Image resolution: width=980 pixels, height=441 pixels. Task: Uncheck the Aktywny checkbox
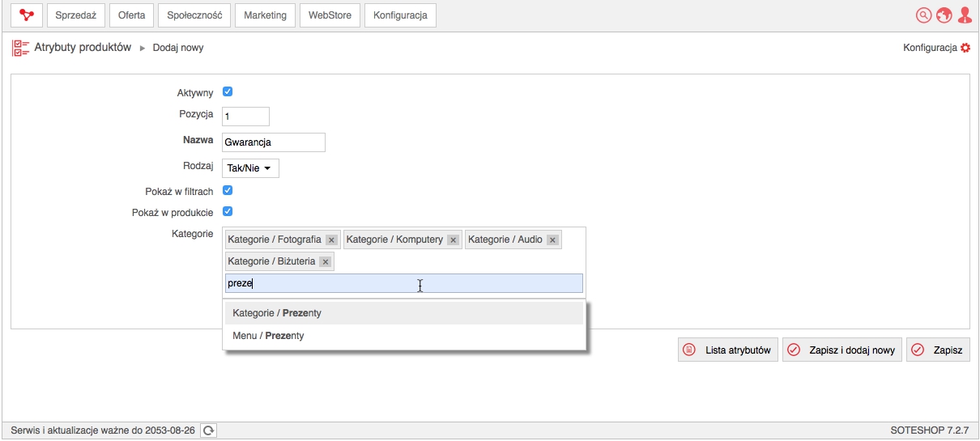point(228,92)
